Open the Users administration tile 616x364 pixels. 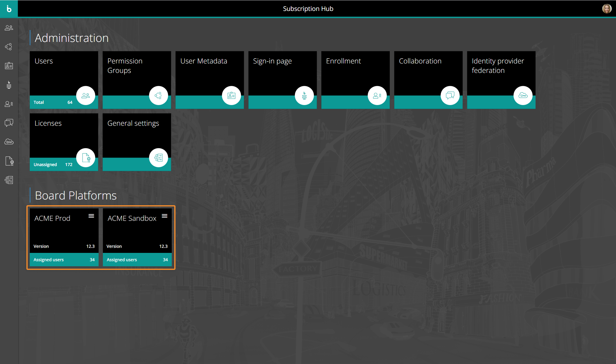[64, 80]
